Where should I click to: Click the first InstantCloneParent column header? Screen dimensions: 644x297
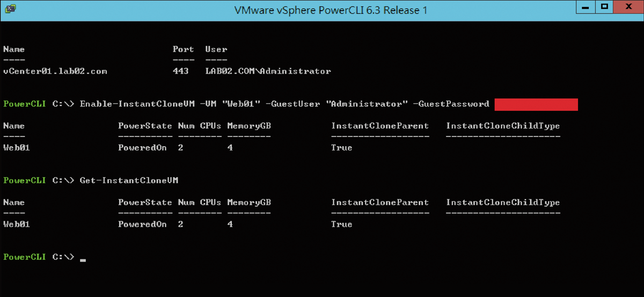click(x=380, y=126)
